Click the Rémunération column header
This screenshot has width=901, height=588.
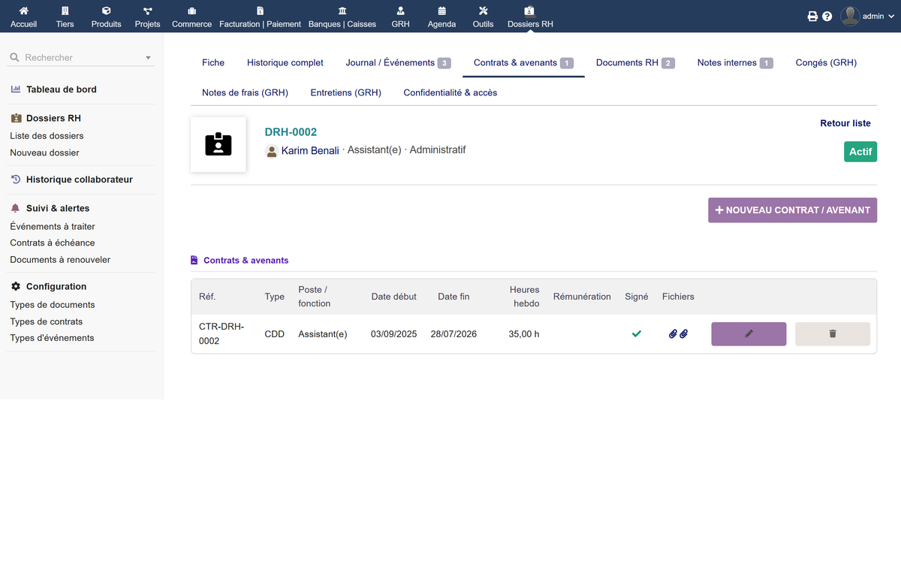(582, 297)
